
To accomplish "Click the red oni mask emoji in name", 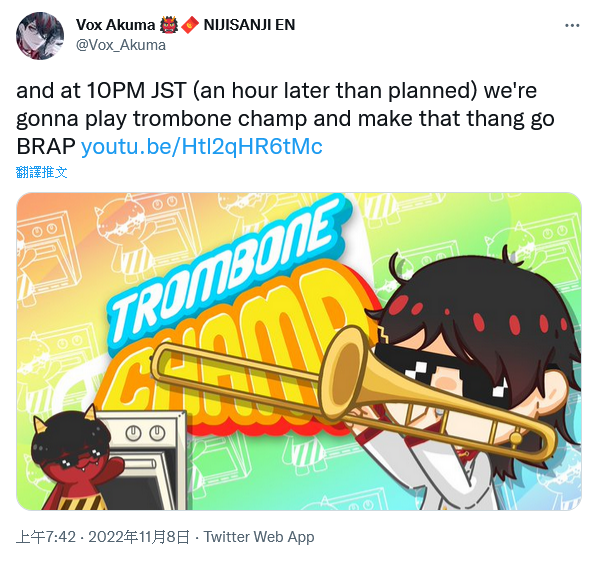I will pos(168,25).
